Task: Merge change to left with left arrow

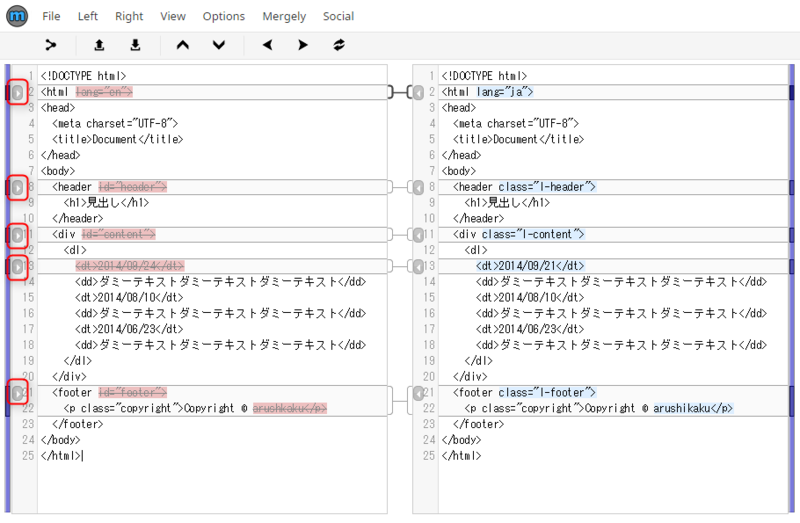Action: [x=267, y=45]
